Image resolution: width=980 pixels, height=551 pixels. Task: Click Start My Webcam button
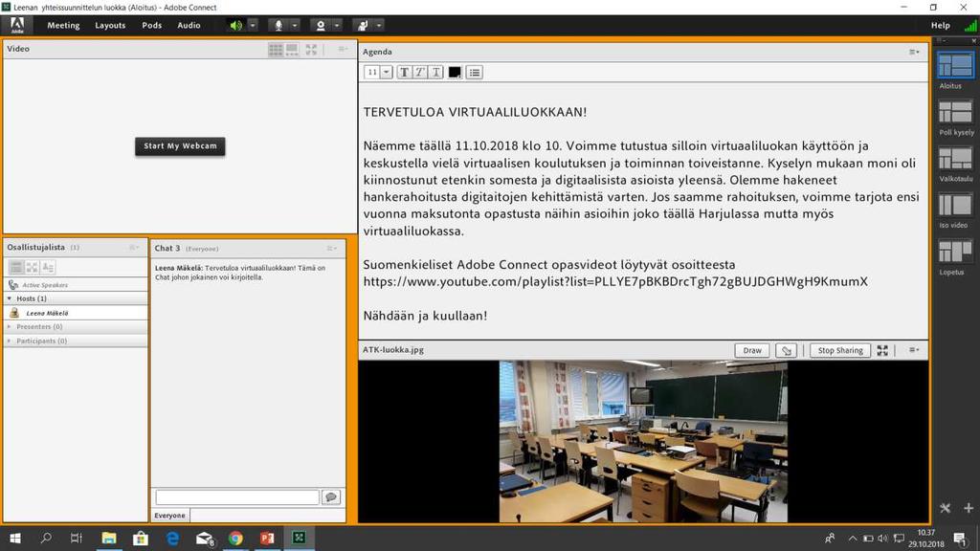(x=180, y=146)
